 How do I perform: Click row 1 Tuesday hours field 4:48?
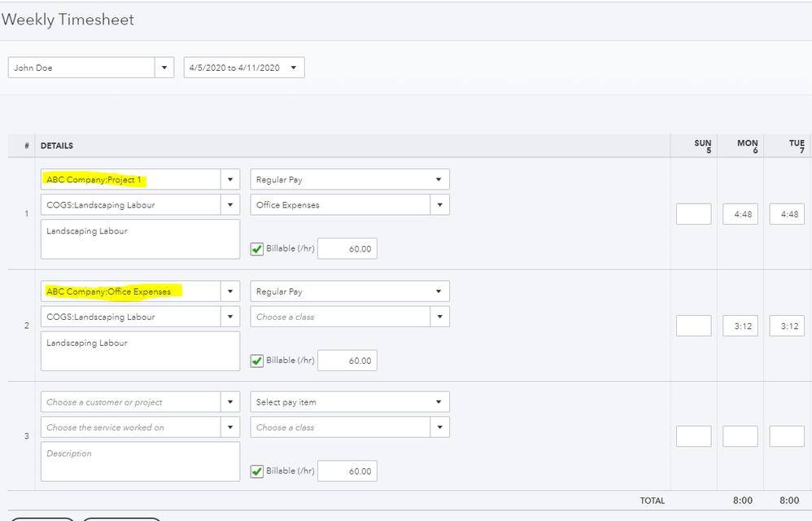coord(787,214)
